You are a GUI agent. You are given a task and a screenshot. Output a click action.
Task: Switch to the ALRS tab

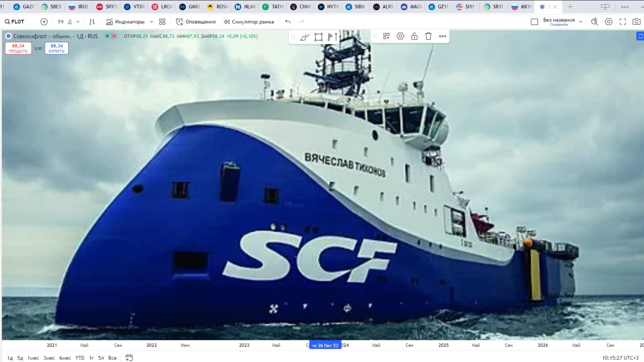click(x=383, y=7)
